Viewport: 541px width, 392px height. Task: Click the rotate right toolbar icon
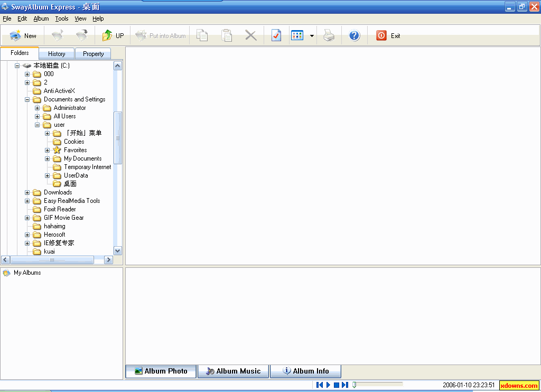click(82, 35)
